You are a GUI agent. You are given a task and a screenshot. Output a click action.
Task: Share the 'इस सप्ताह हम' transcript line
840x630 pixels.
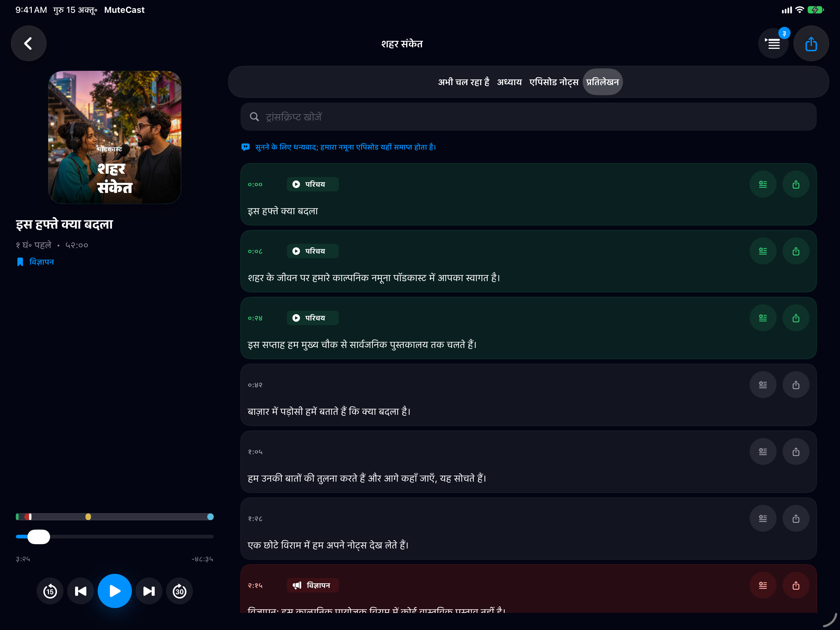(x=796, y=318)
